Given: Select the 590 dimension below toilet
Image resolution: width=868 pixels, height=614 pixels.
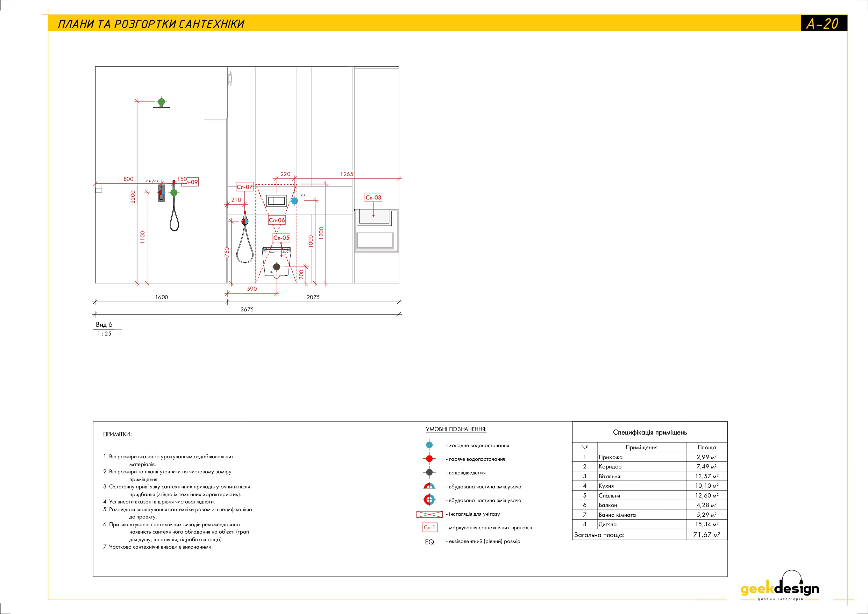Looking at the screenshot, I should click(252, 289).
